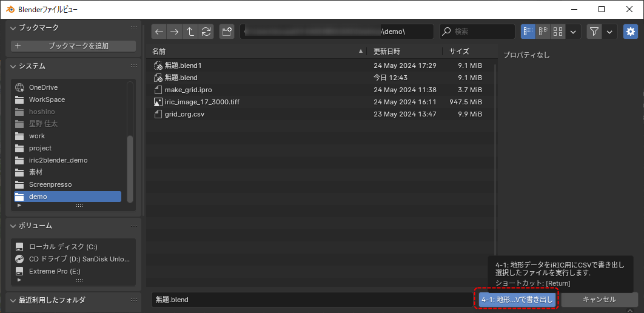
Task: Open iric2blender_demo folder entry
Action: pos(68,160)
